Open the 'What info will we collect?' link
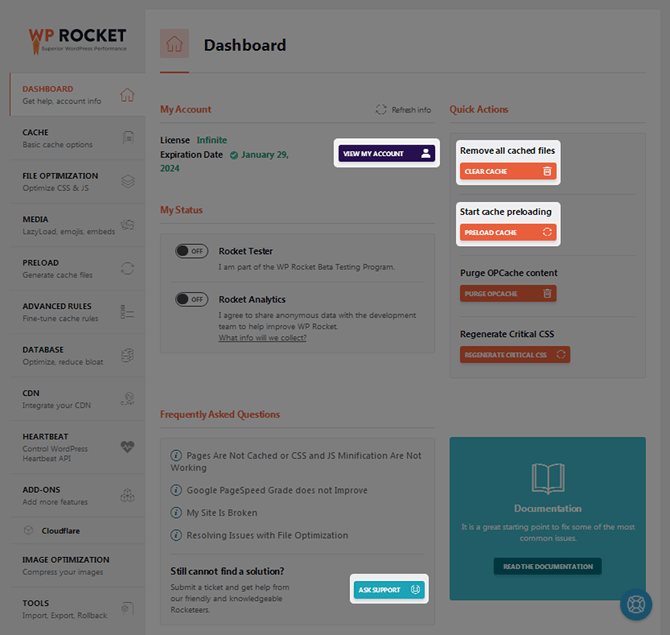 click(x=262, y=338)
